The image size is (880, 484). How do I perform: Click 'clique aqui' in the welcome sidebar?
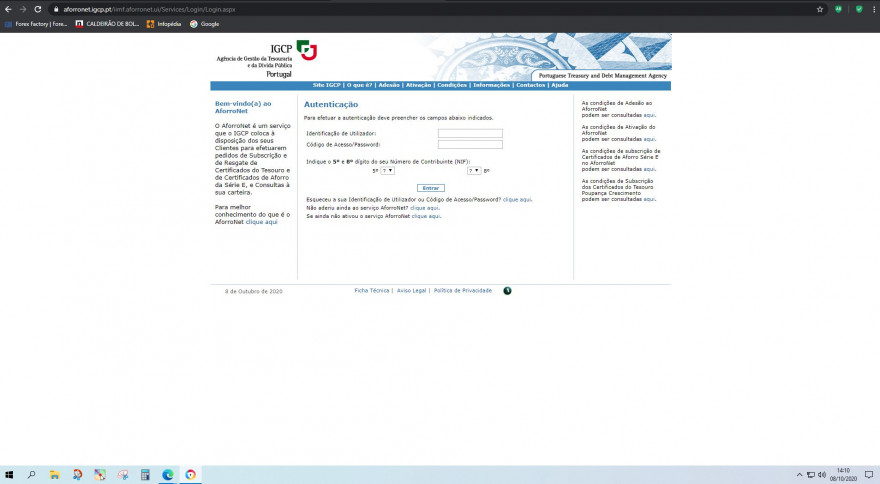tap(262, 222)
